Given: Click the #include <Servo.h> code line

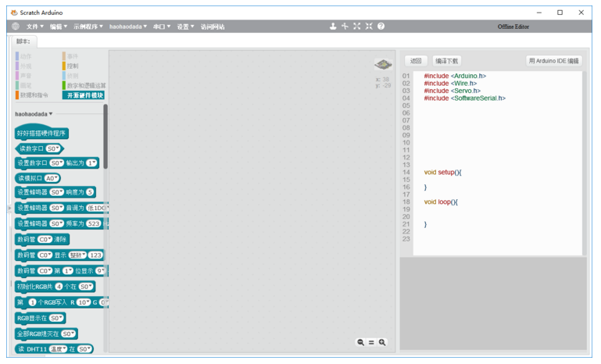Looking at the screenshot, I should [x=452, y=91].
